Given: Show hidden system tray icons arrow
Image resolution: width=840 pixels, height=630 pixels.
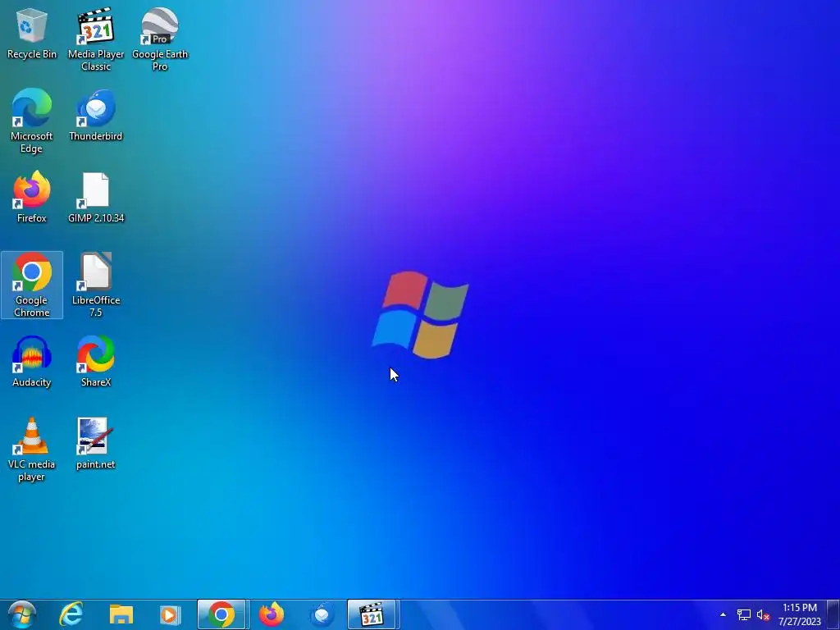Looking at the screenshot, I should tap(723, 615).
